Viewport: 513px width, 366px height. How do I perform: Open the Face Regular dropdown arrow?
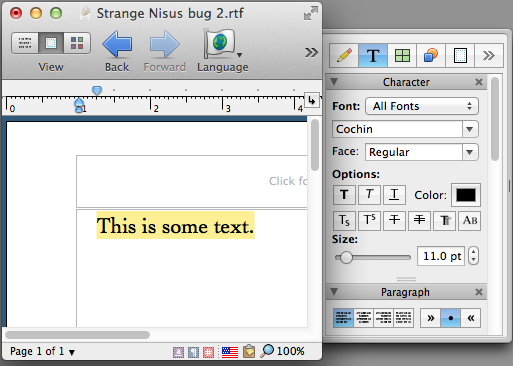[470, 152]
